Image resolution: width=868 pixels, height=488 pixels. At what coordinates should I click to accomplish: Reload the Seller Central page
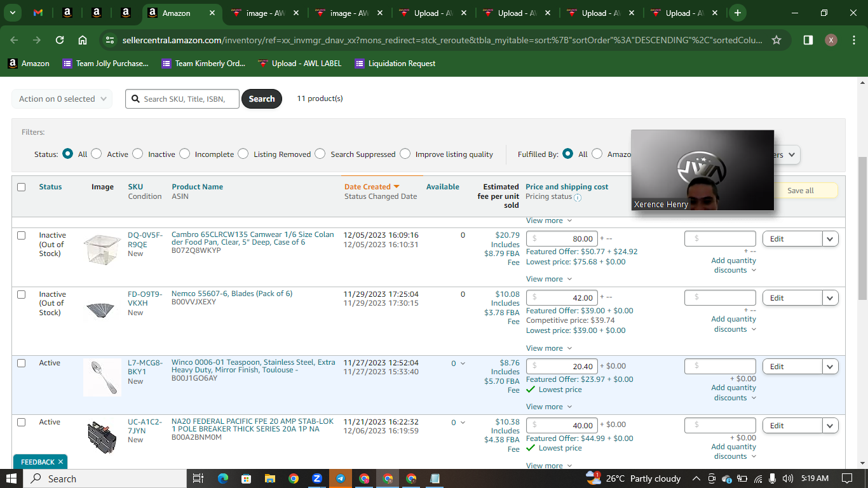click(60, 40)
